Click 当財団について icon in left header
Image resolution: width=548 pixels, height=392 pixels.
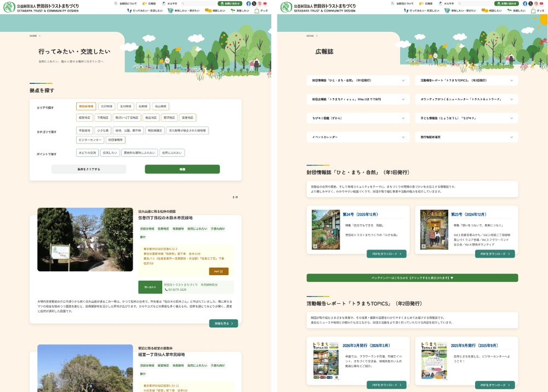116,3
